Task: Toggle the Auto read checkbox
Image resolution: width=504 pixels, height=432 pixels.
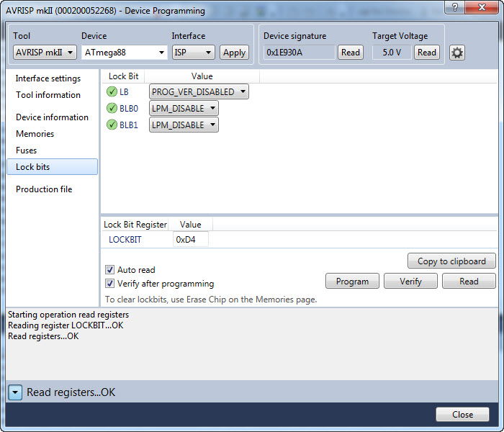Action: pos(109,269)
